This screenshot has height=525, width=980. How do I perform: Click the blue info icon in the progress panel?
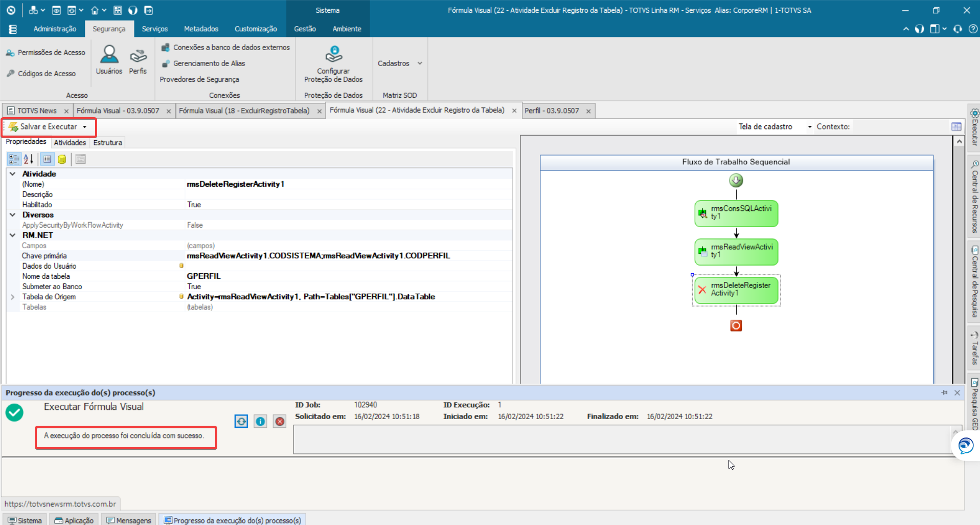pos(260,421)
